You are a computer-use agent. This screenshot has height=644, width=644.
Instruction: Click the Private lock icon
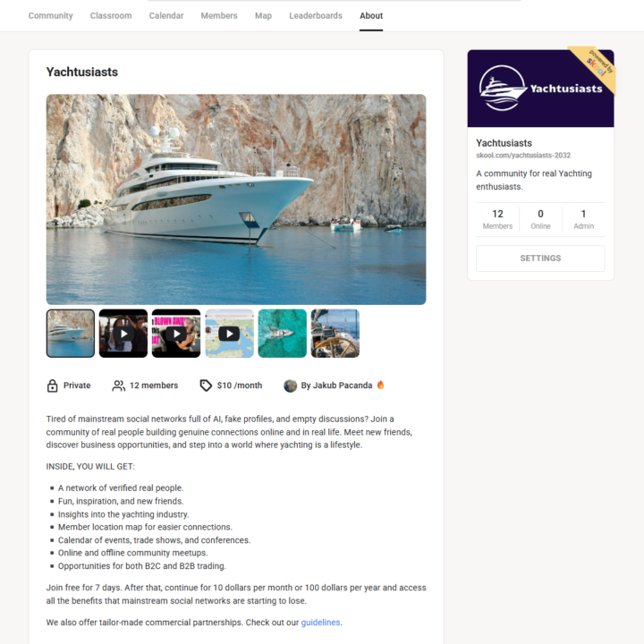tap(52, 386)
